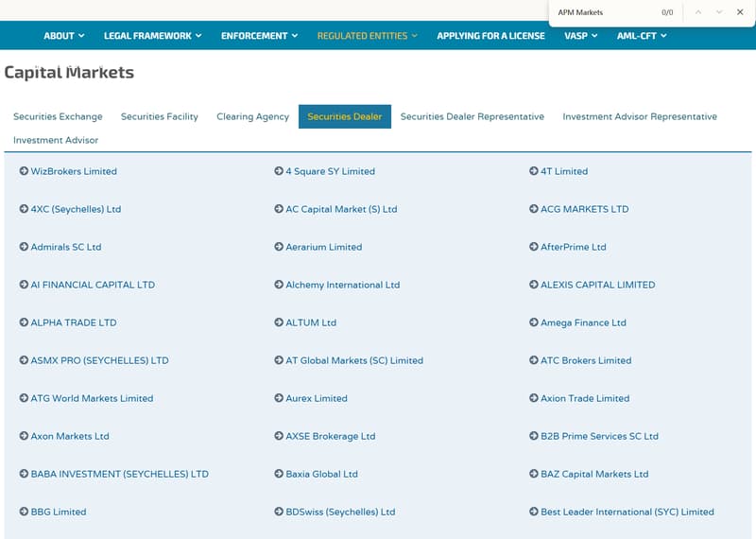
Task: Open Applying For A License menu item
Action: coord(490,36)
